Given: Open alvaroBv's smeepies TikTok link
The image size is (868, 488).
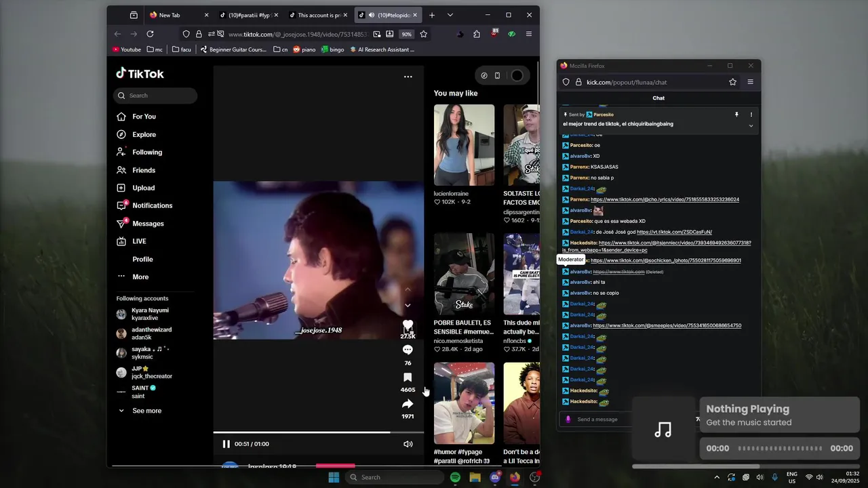Looking at the screenshot, I should (667, 325).
